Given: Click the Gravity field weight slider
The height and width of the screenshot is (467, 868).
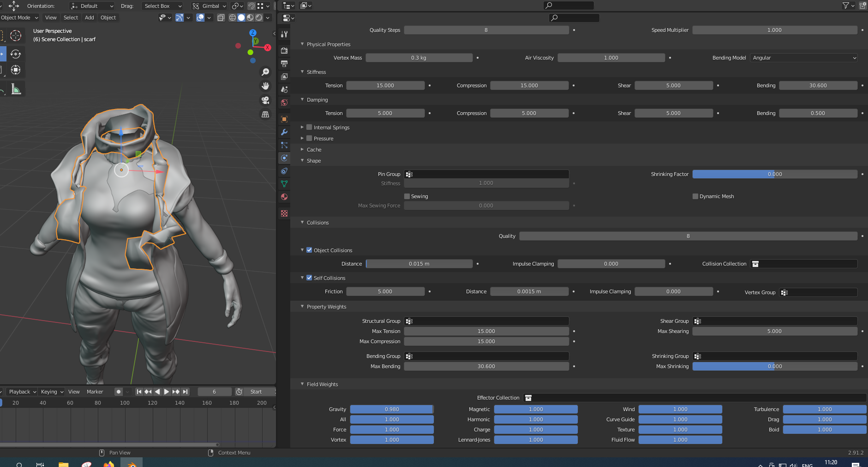Looking at the screenshot, I should [x=392, y=409].
